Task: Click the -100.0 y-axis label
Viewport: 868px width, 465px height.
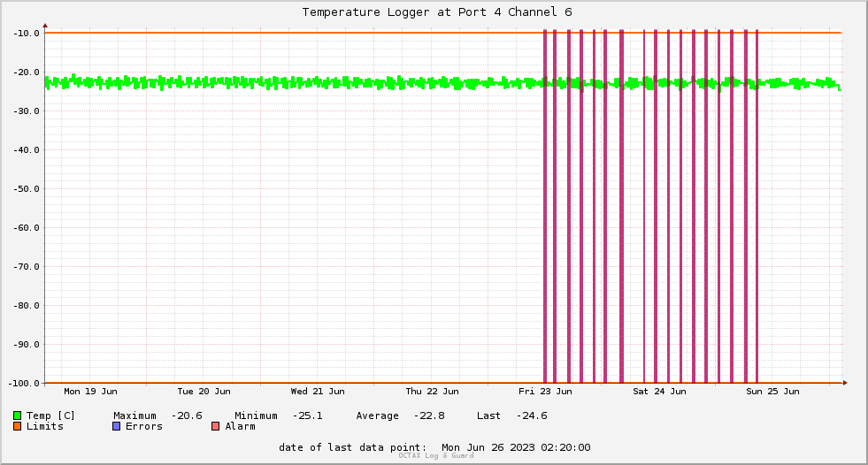Action: (25, 383)
